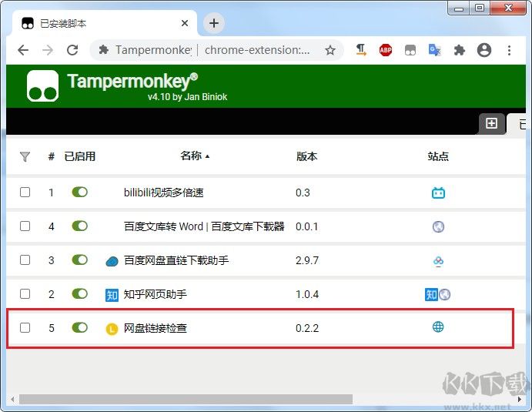Open the AdBlock Plus extension icon

click(x=386, y=50)
